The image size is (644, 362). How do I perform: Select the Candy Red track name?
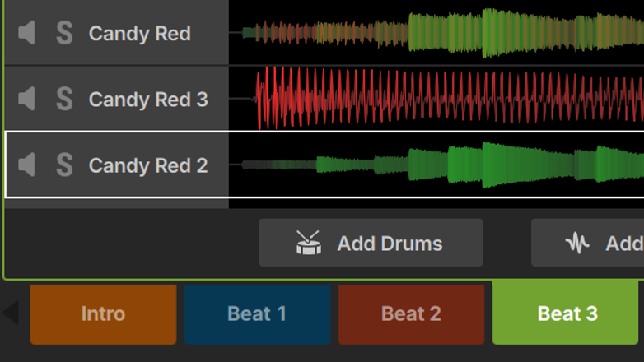pos(140,34)
